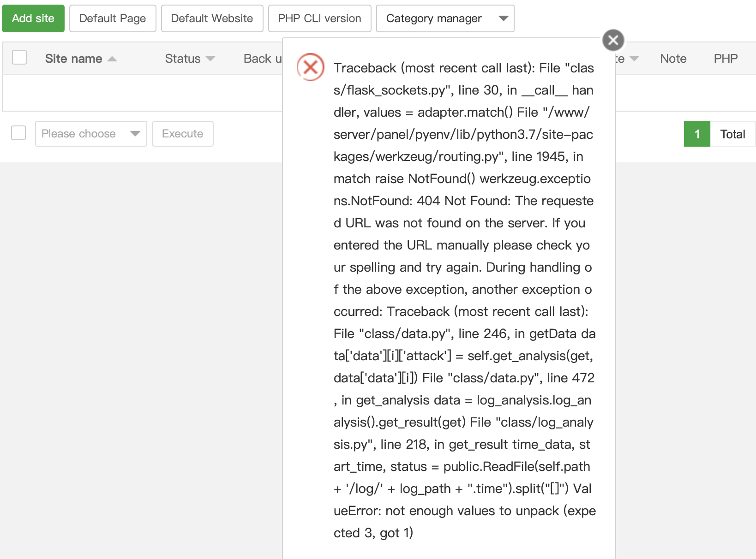Open the Please choose batch dropdown
756x559 pixels.
coord(91,134)
